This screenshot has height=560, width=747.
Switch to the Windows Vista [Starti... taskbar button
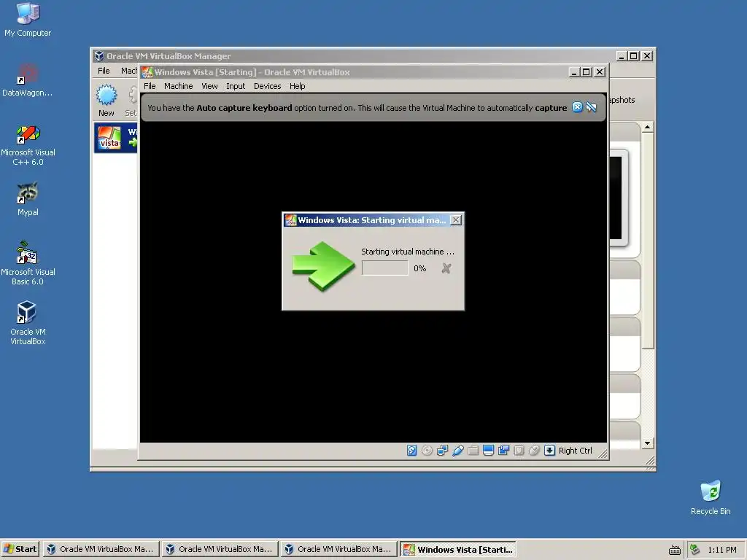click(458, 549)
